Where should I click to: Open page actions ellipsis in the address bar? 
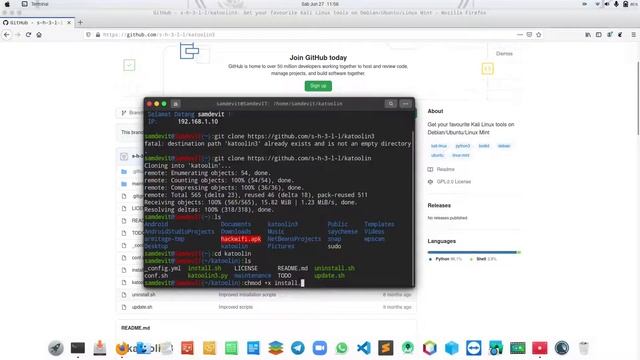click(x=520, y=35)
